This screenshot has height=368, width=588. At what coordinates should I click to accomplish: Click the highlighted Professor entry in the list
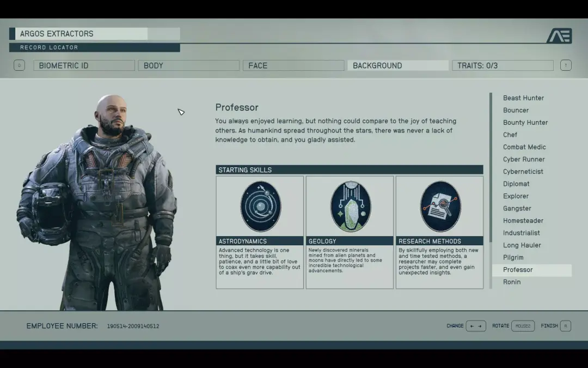tap(532, 270)
